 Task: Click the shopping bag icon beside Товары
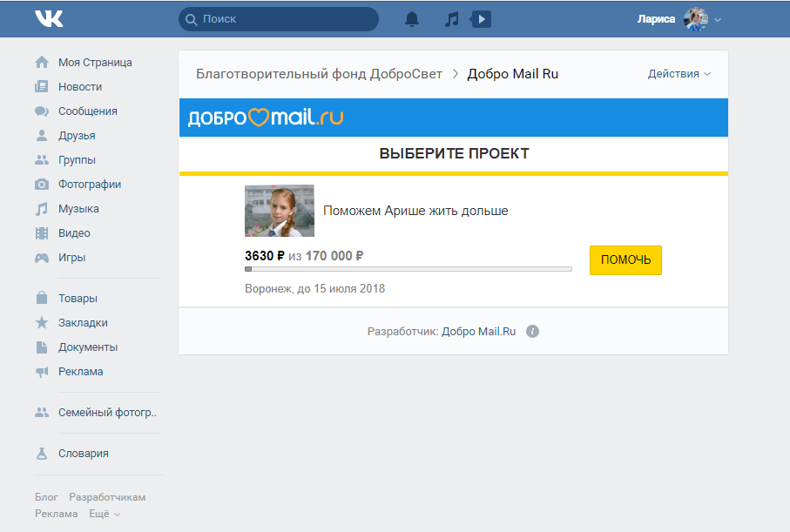[x=42, y=298]
